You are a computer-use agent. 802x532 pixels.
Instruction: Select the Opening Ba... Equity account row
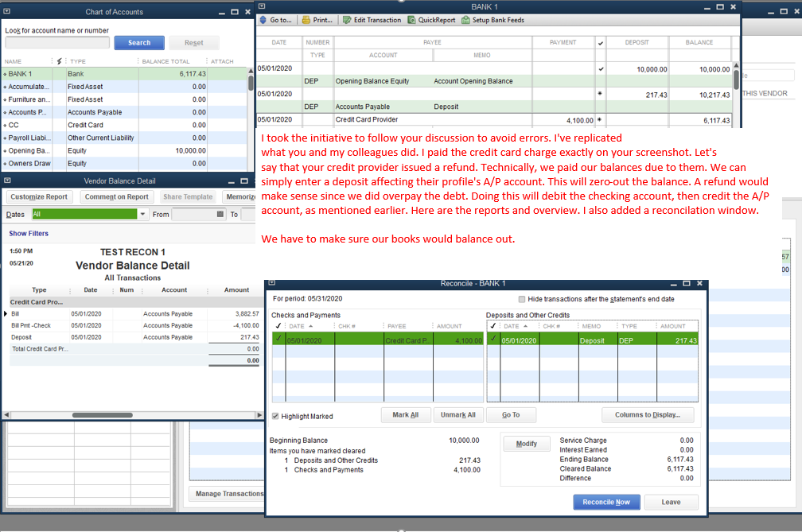[125, 151]
